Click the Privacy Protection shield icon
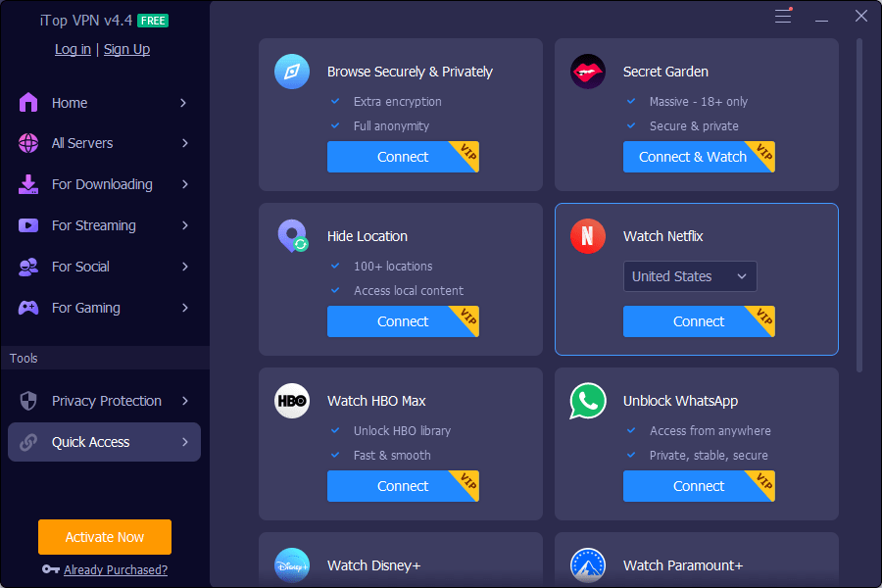882x588 pixels. (28, 401)
